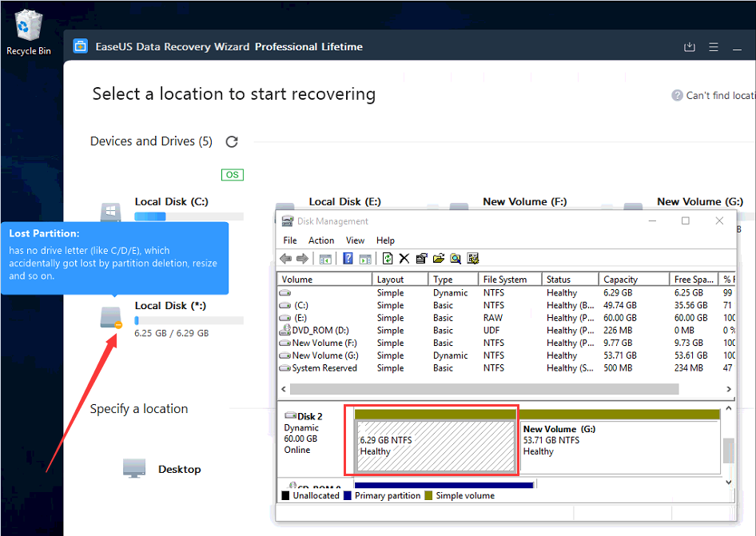Click Show/Hide Console Tree toolbar icon
756x536 pixels.
coord(325,259)
